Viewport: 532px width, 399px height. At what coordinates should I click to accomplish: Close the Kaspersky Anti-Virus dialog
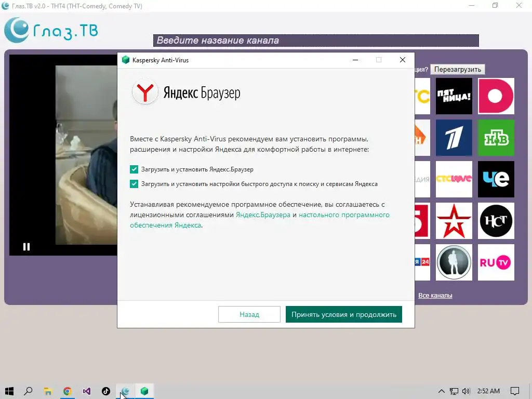click(403, 60)
